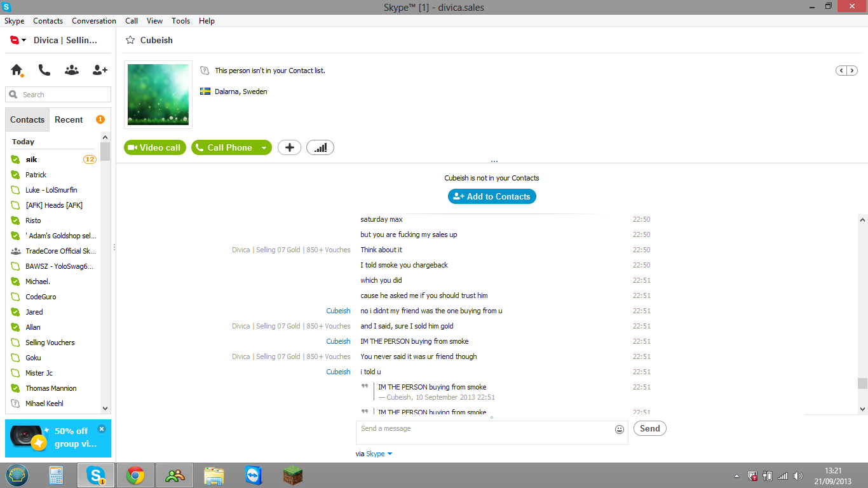Click the Send button
This screenshot has height=488, width=868.
(650, 428)
